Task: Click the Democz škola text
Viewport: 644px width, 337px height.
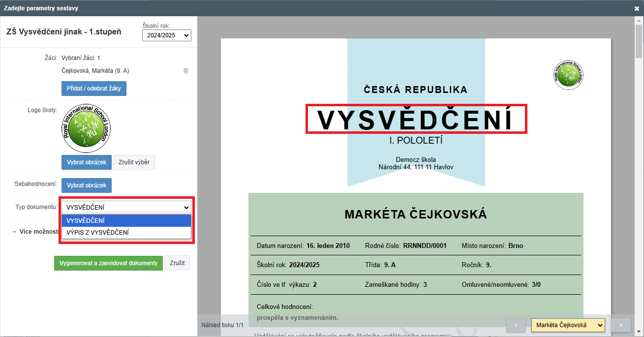Action: pyautogui.click(x=416, y=159)
